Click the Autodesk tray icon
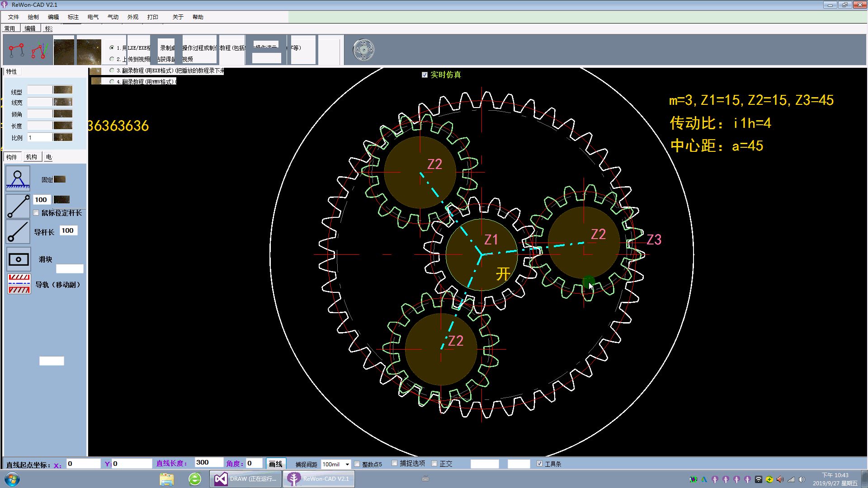This screenshot has height=488, width=868. click(704, 479)
